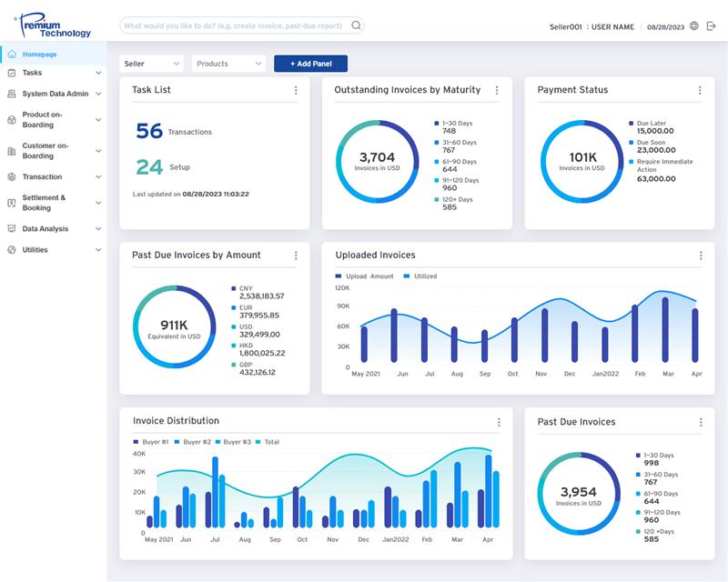728x582 pixels.
Task: Click the Premium Technology logo
Action: pyautogui.click(x=53, y=25)
